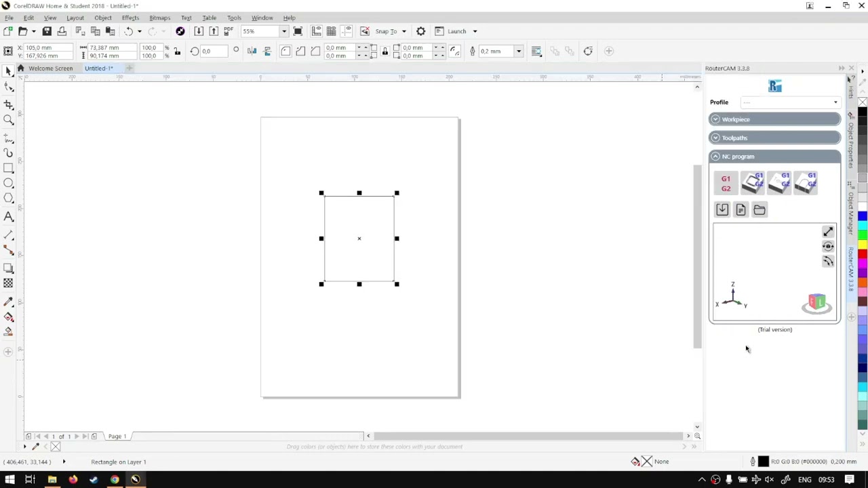
Task: Click the rotation angle input field
Action: (x=214, y=52)
